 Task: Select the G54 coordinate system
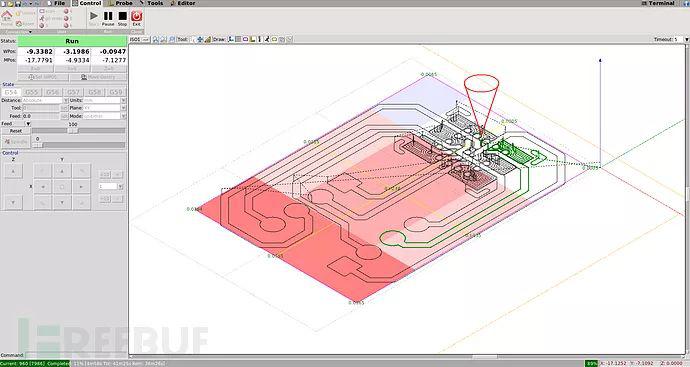[x=11, y=92]
